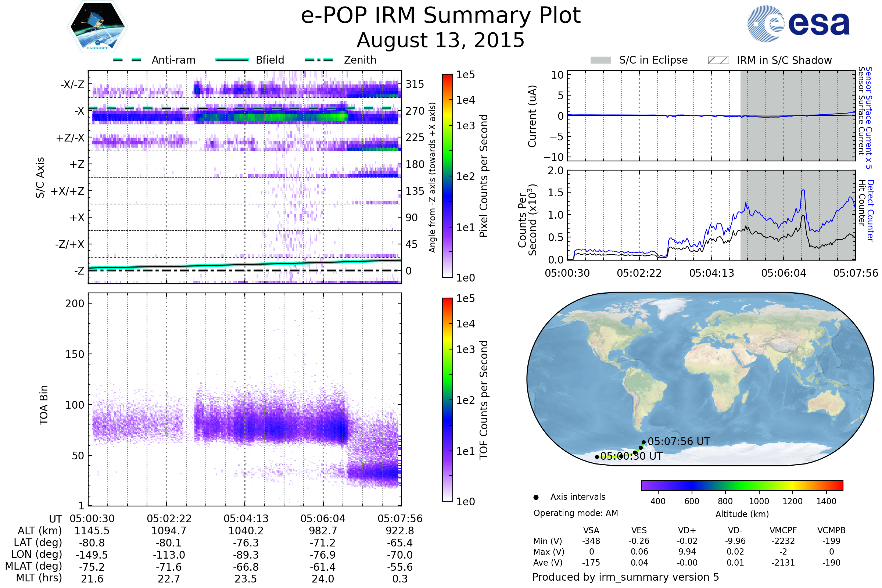The width and height of the screenshot is (882, 588).
Task: Click the August 13, 2015 date heading
Action: [x=441, y=40]
